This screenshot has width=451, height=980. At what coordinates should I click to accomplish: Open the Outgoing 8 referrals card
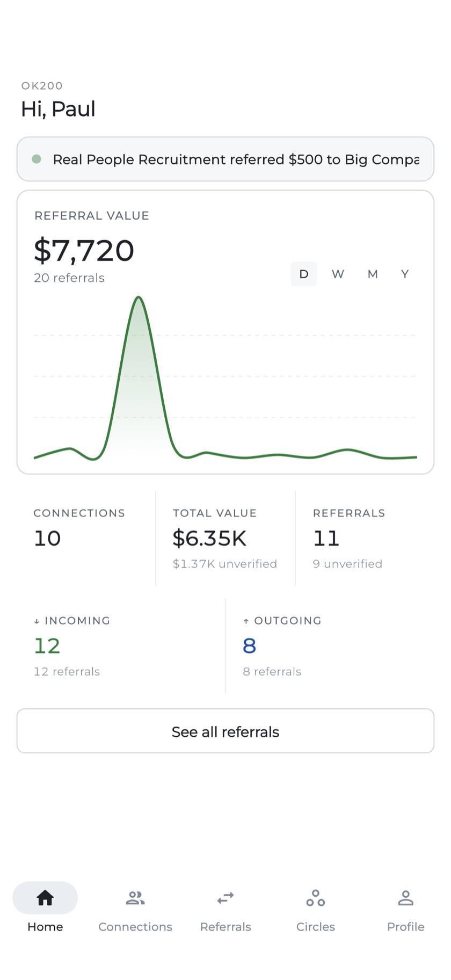(330, 646)
